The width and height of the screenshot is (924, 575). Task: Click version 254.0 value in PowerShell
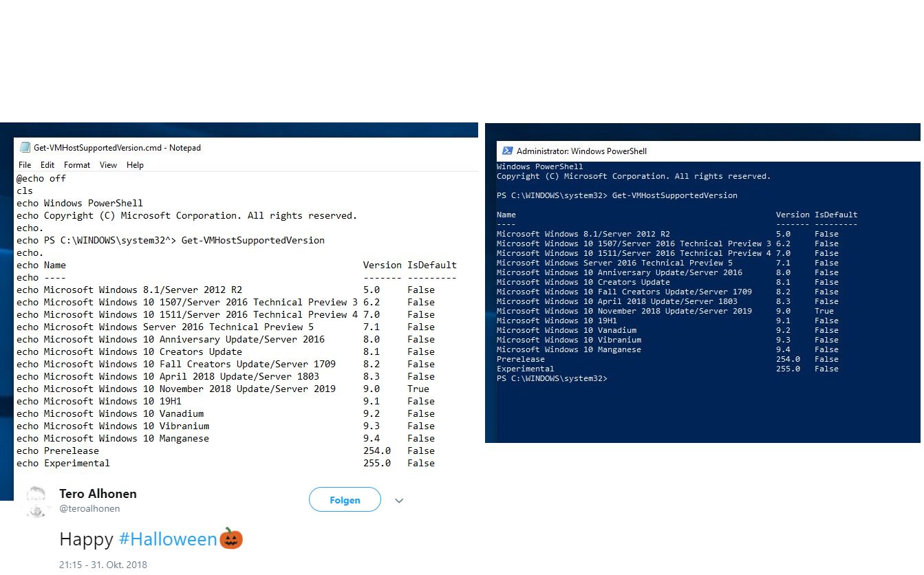click(x=788, y=359)
